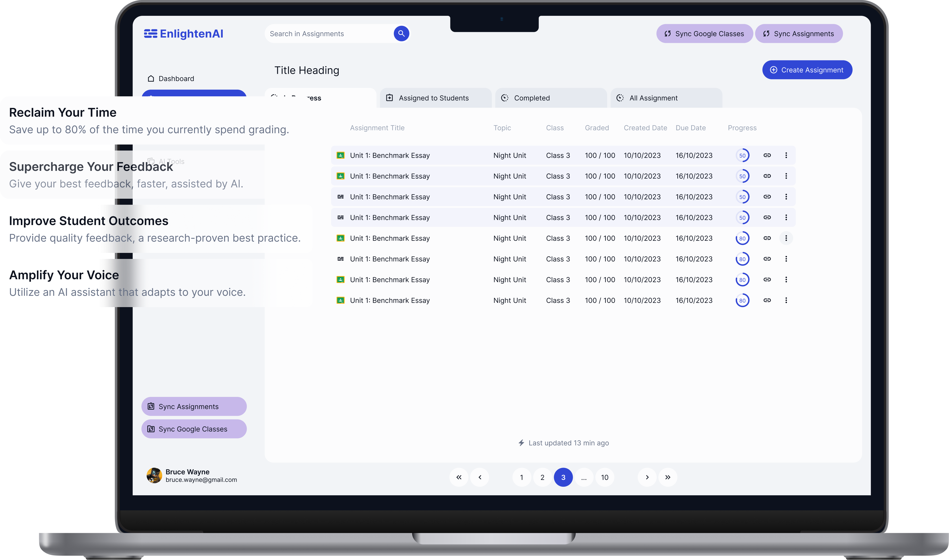Switch to the Assigned to Students tab
This screenshot has width=949, height=560.
[x=436, y=98]
